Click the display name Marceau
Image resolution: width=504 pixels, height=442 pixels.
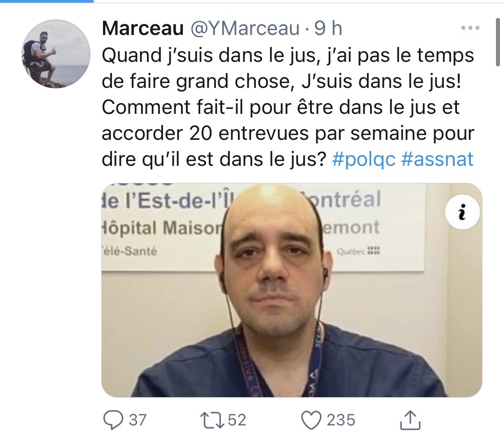[143, 28]
